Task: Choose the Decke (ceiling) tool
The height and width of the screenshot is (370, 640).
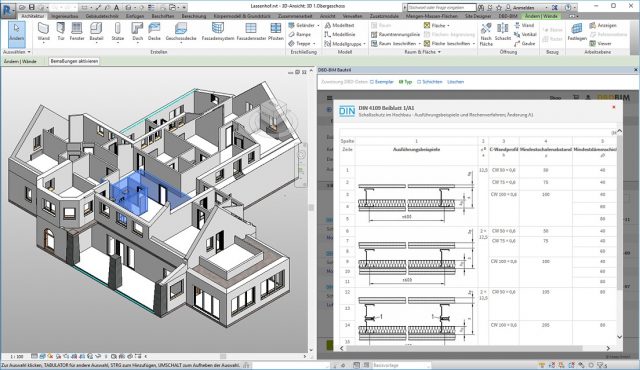Action: tap(154, 32)
